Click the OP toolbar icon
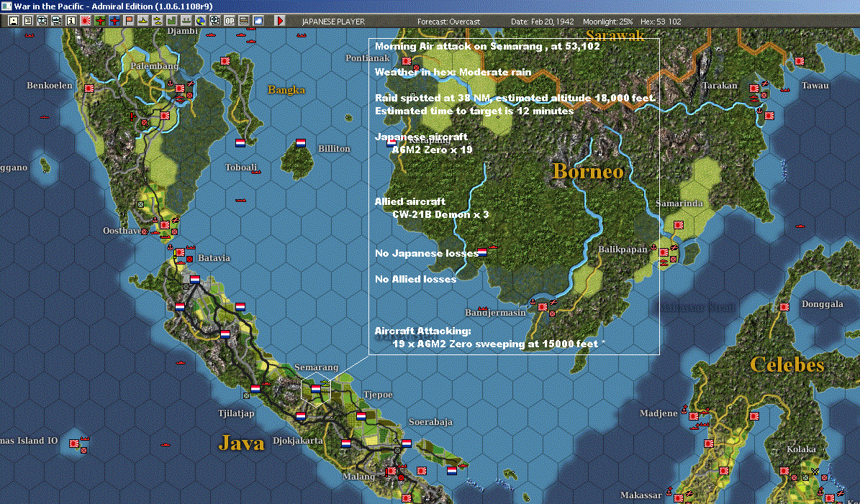The height and width of the screenshot is (504, 860). [x=229, y=21]
